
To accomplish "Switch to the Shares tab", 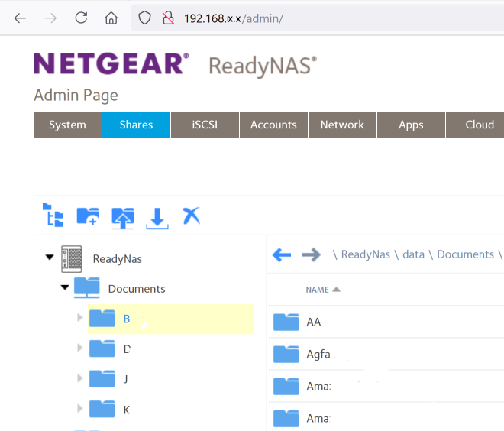I will (x=136, y=125).
